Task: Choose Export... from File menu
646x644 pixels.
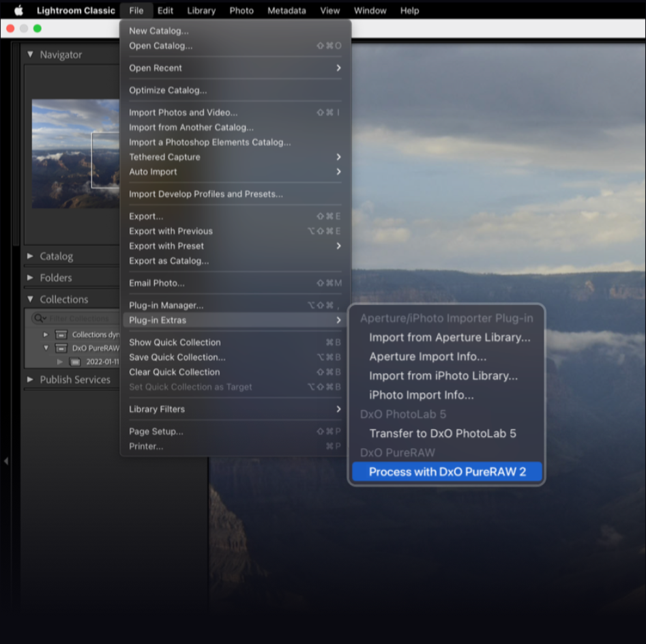Action: point(235,216)
